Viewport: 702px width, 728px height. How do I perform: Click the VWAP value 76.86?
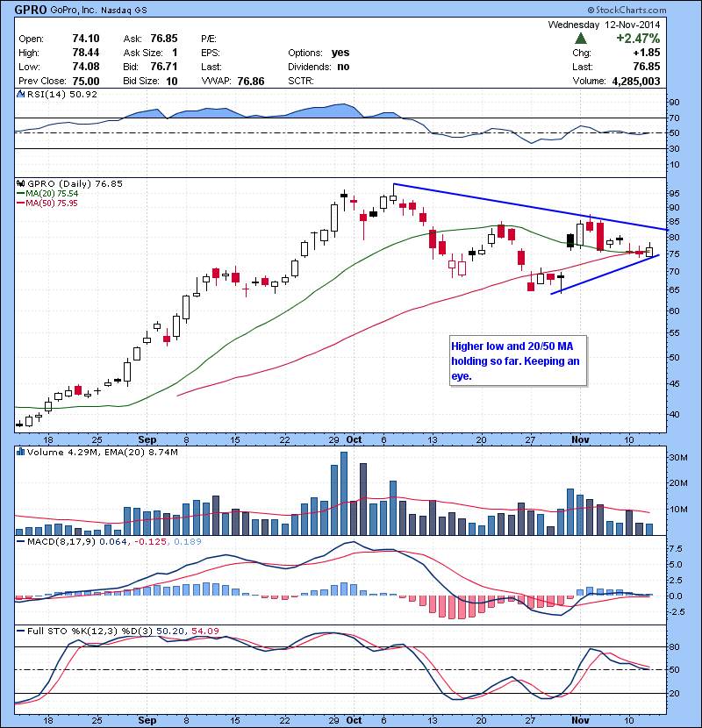251,82
